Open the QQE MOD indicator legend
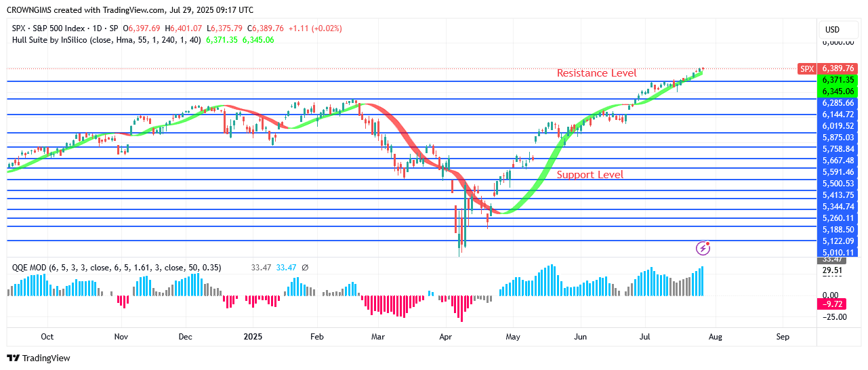The height and width of the screenshot is (370, 868). [x=117, y=268]
